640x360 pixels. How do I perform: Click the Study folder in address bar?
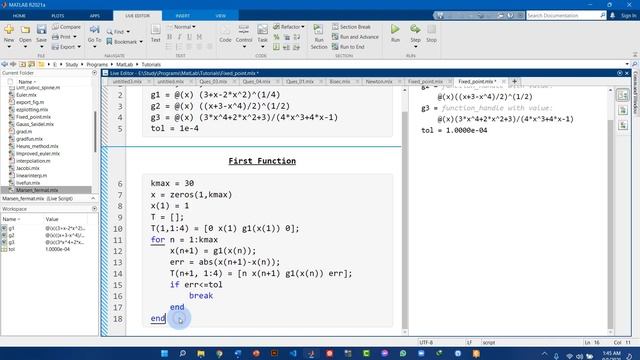pyautogui.click(x=72, y=64)
